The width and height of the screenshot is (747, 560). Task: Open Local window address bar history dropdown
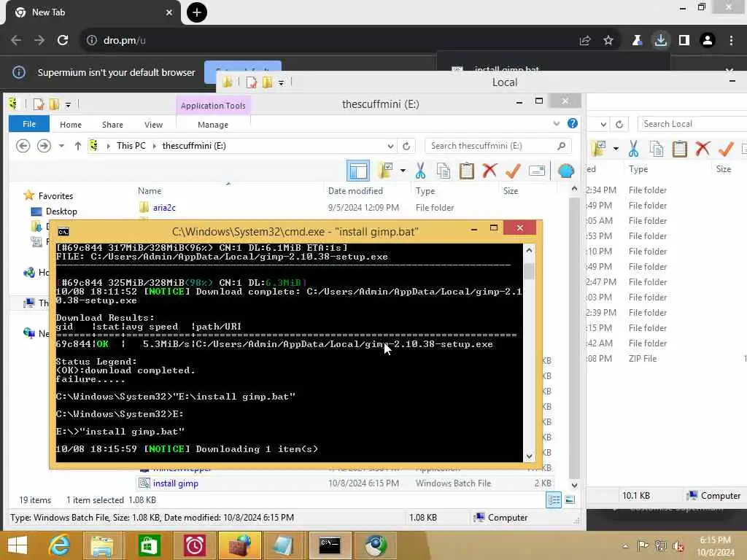tap(603, 124)
